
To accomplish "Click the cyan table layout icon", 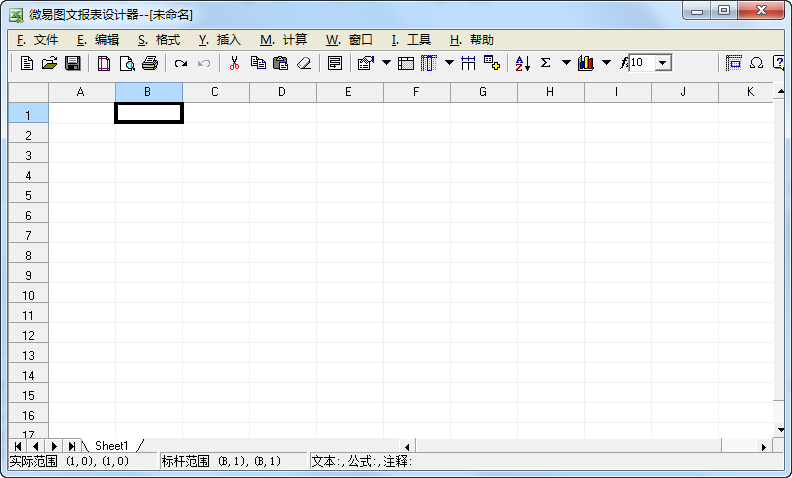I will (x=406, y=63).
